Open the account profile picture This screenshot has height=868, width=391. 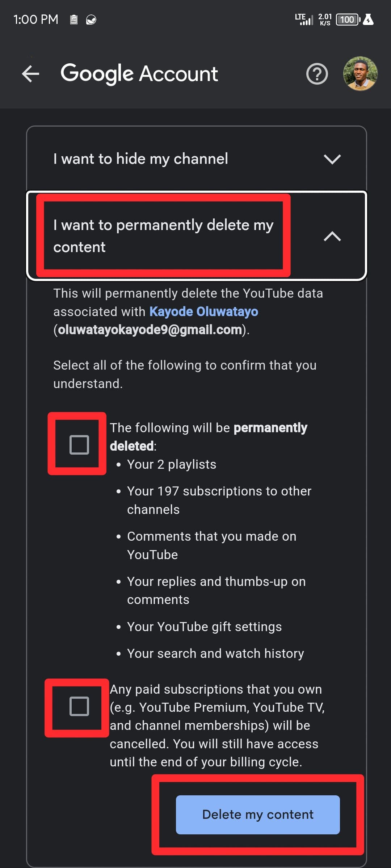pos(360,74)
